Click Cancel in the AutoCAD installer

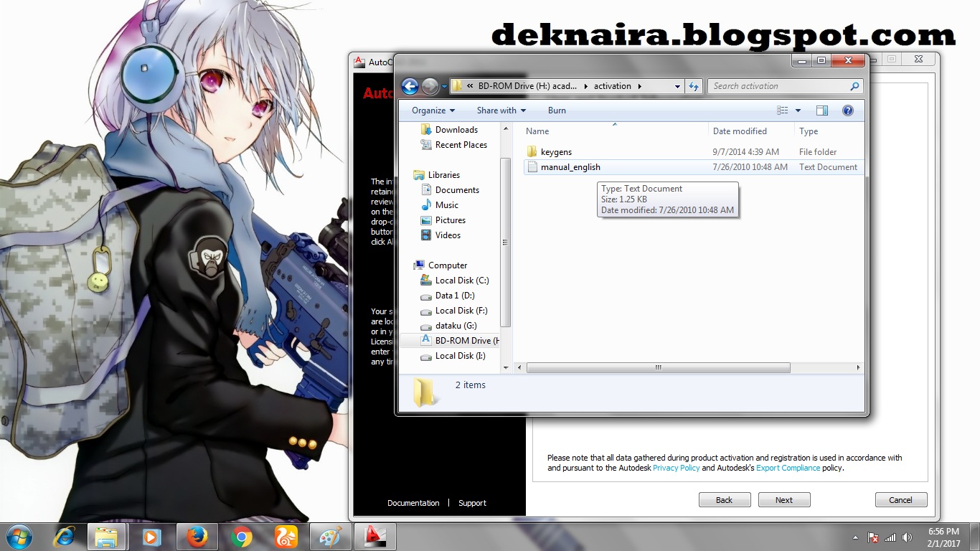[x=901, y=500]
